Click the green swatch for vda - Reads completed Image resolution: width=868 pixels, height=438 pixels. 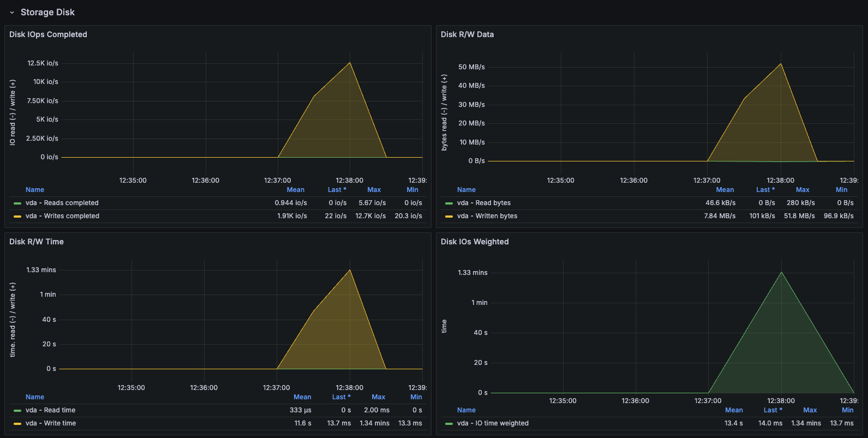(17, 203)
